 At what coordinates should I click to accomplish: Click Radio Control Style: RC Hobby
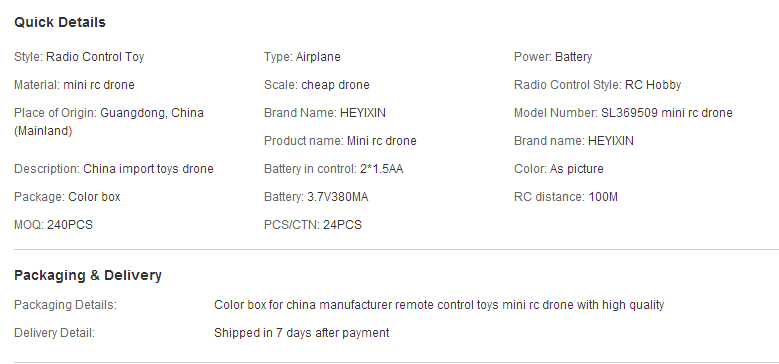(x=597, y=85)
